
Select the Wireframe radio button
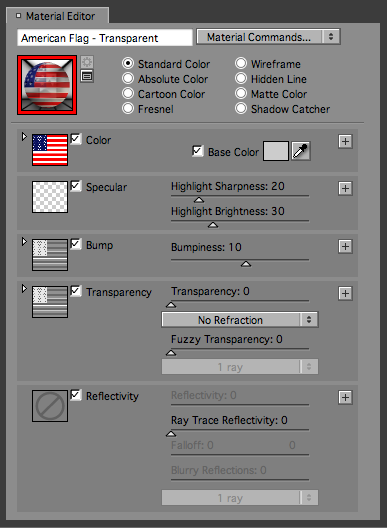click(x=241, y=63)
